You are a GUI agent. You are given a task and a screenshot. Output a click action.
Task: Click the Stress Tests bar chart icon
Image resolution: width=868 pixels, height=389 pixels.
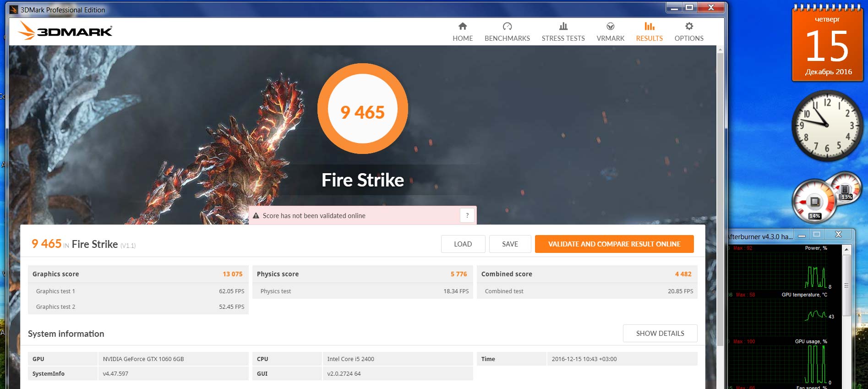563,26
